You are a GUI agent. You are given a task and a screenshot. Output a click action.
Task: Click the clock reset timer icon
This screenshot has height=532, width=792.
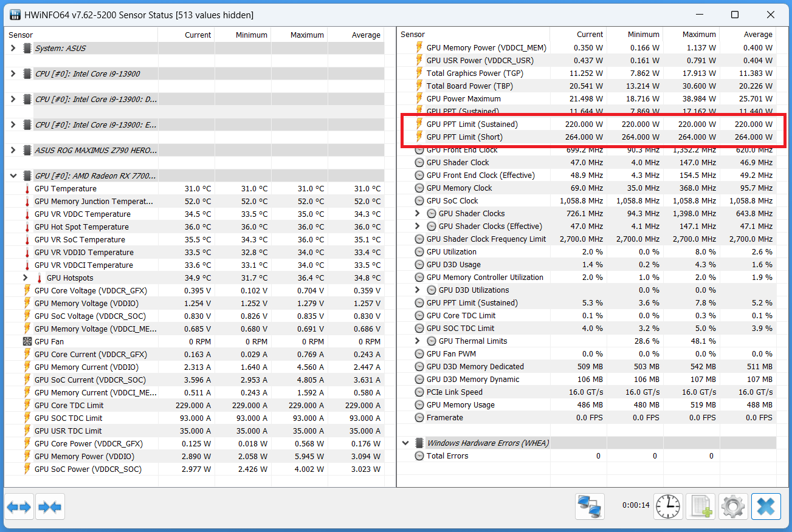pyautogui.click(x=668, y=506)
